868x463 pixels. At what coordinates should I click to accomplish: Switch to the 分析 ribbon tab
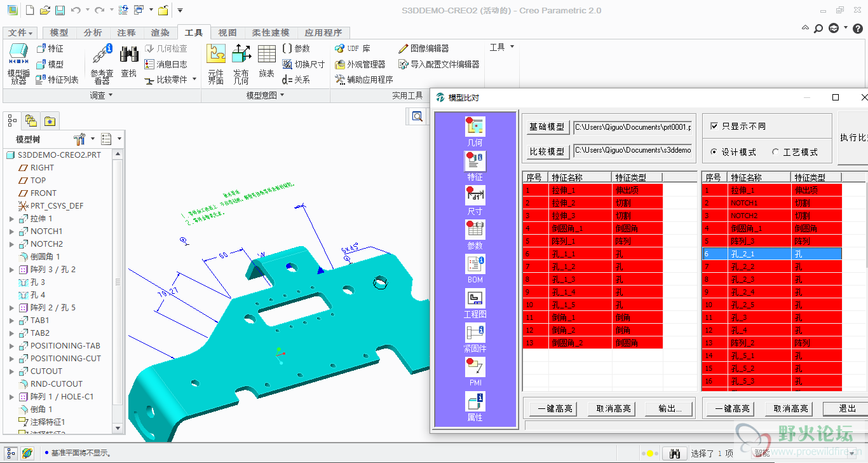[x=93, y=32]
